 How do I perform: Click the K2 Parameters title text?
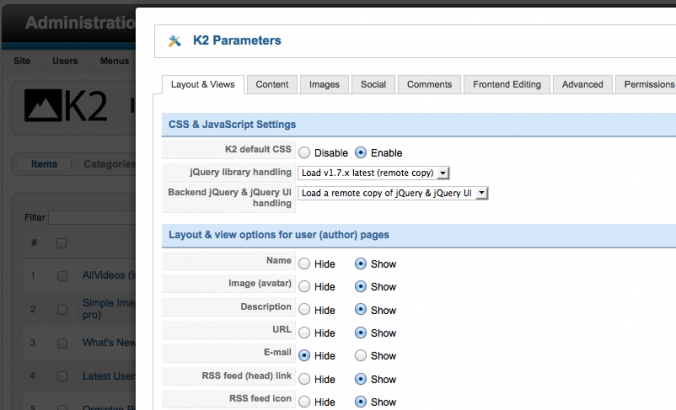pos(237,41)
